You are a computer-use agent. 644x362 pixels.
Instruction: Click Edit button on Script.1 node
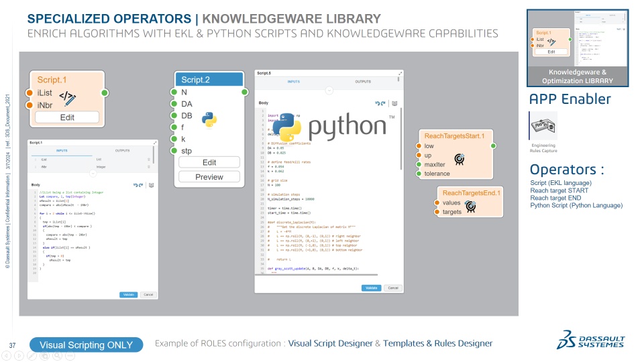pos(67,117)
